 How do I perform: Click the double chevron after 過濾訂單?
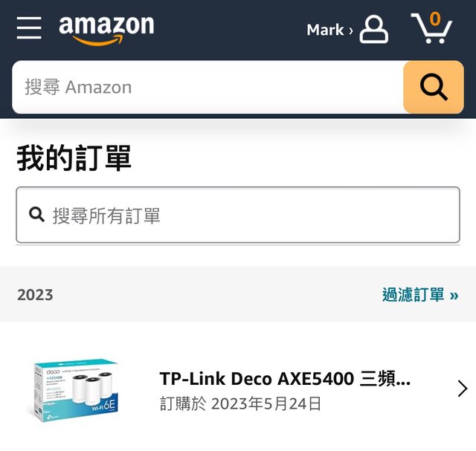pyautogui.click(x=454, y=296)
